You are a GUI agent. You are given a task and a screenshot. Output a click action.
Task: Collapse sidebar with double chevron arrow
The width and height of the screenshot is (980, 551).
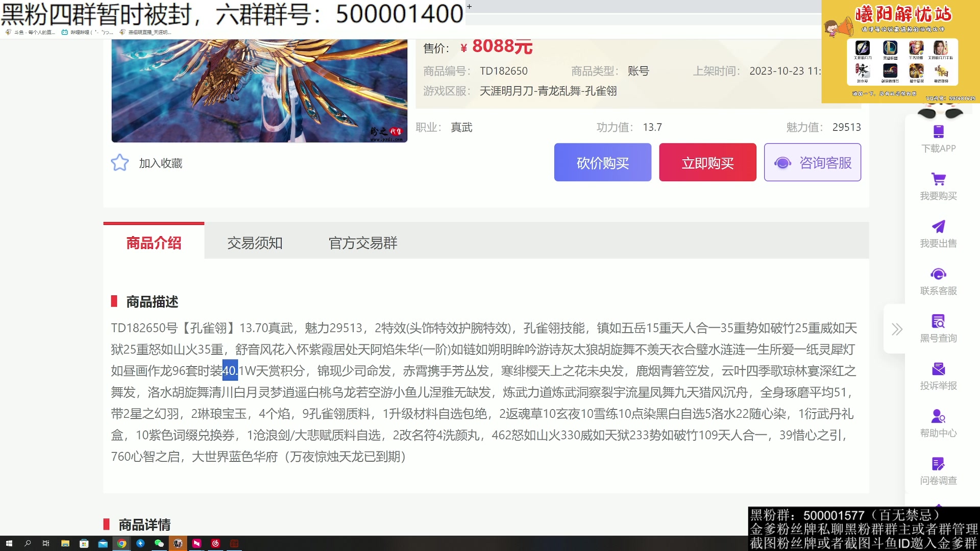point(897,329)
